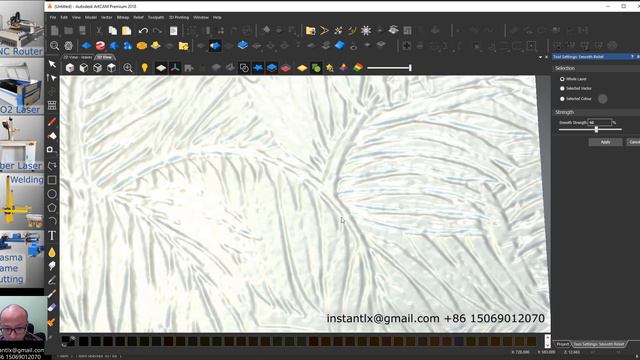The height and width of the screenshot is (360, 640).
Task: Click the orange dome shape relief icon
Action: point(142,46)
